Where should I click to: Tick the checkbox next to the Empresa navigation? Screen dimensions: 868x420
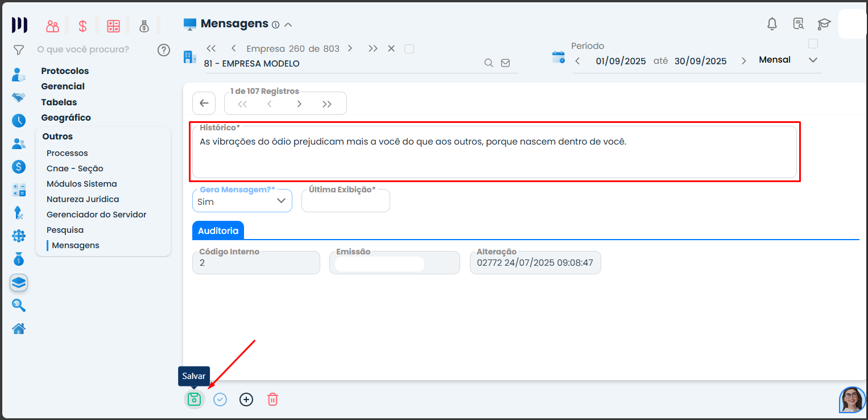point(409,49)
